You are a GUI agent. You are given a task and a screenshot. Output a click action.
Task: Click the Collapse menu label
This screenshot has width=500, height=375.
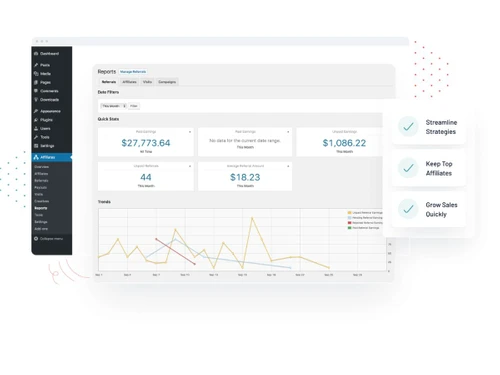[x=51, y=239]
